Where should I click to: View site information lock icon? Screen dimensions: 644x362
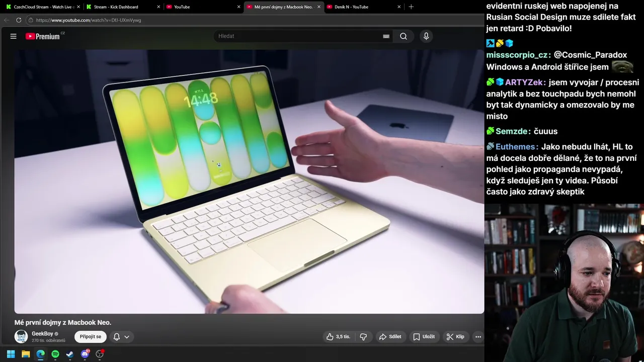(x=31, y=20)
